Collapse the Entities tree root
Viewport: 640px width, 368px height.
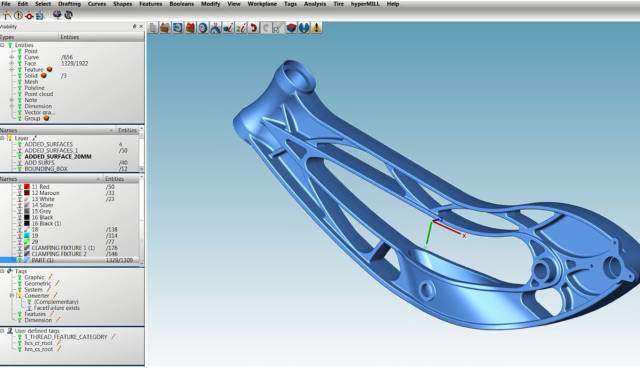click(2, 45)
